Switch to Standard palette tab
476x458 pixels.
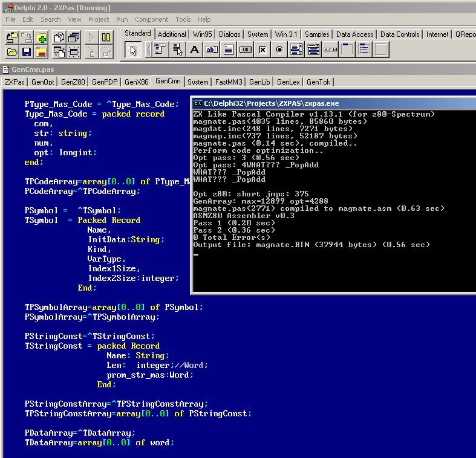[137, 33]
